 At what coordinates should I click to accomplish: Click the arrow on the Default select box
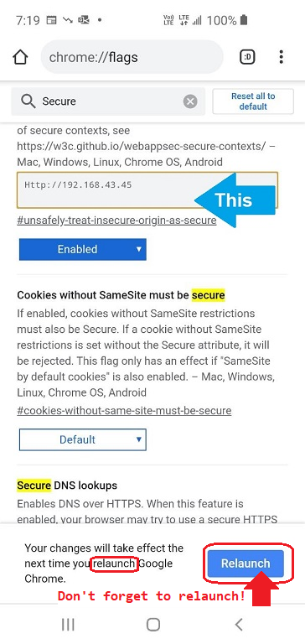139,439
